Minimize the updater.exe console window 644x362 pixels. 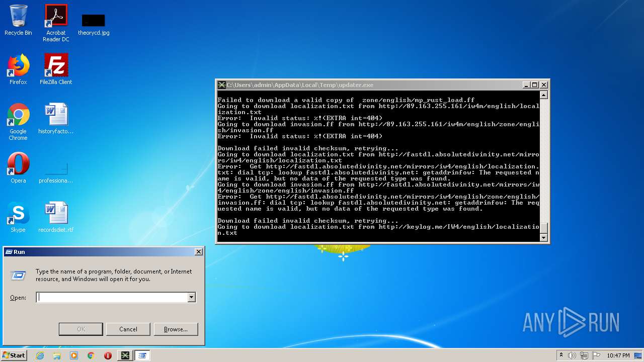tap(526, 85)
